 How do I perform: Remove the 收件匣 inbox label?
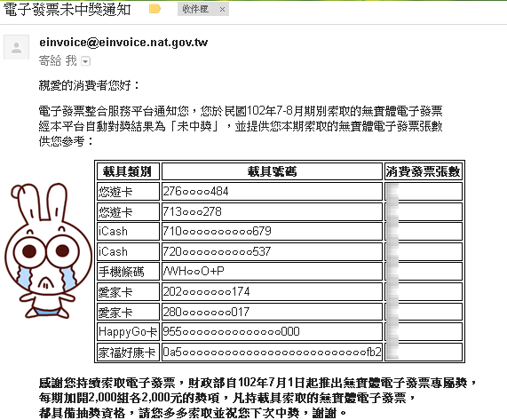coord(222,10)
